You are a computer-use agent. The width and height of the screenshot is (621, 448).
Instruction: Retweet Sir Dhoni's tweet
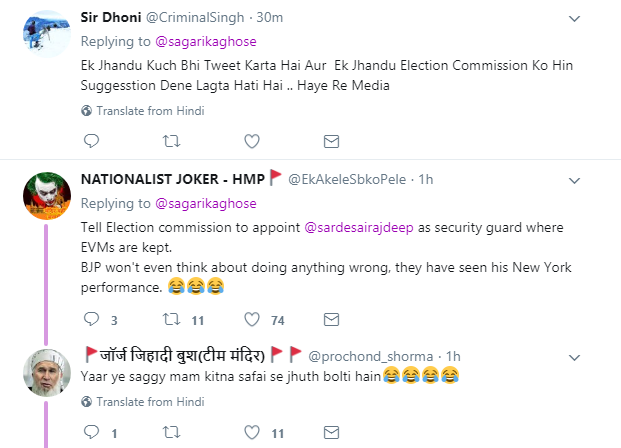coord(171,141)
